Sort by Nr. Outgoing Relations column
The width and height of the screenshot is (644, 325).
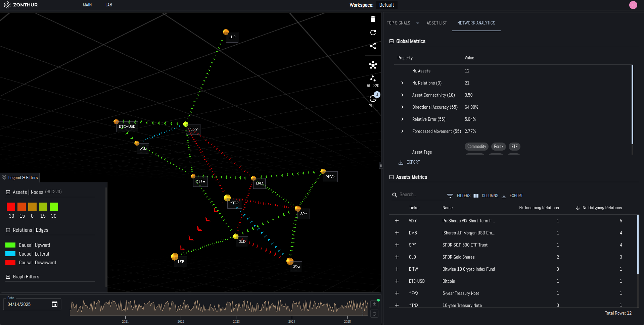coord(602,208)
